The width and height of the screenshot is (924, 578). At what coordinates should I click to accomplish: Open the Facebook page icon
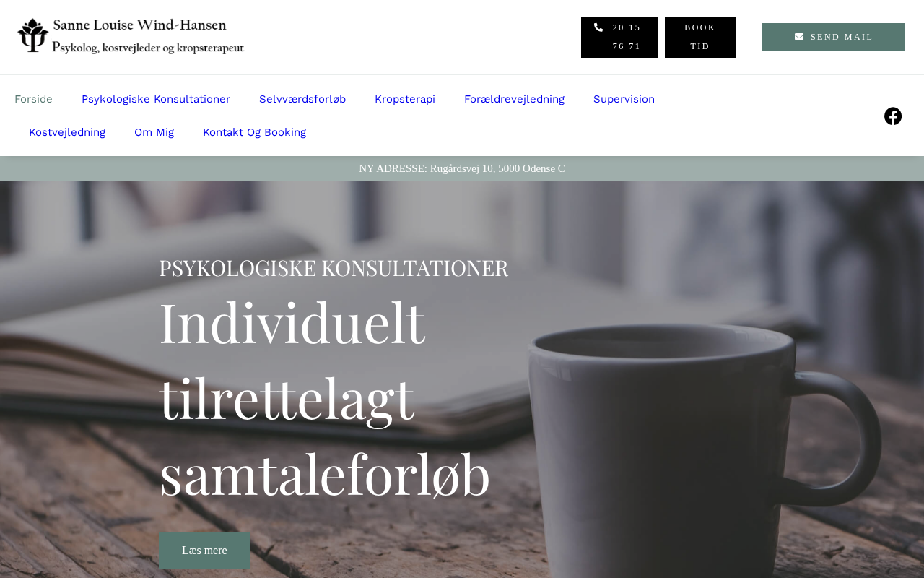(893, 116)
